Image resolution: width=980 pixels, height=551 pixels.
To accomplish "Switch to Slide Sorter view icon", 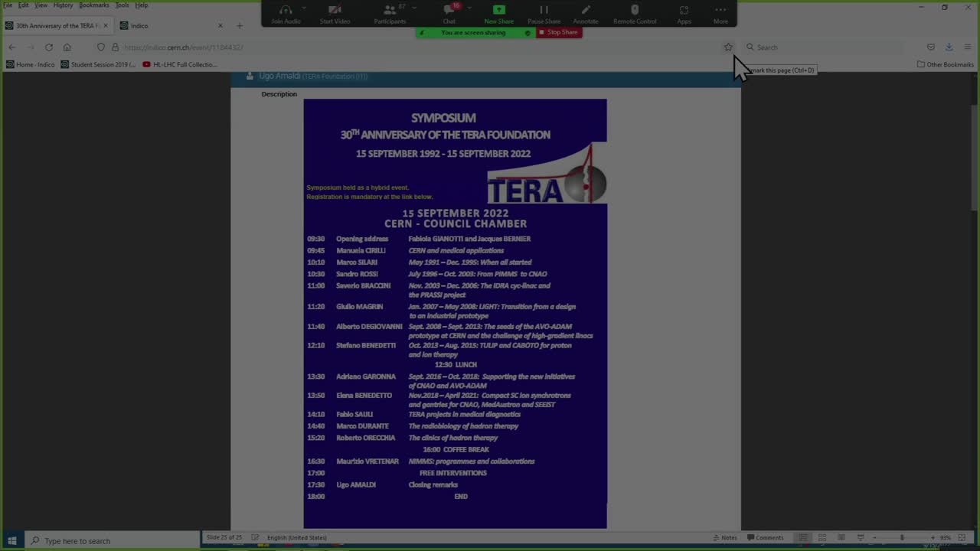I will pos(822,537).
